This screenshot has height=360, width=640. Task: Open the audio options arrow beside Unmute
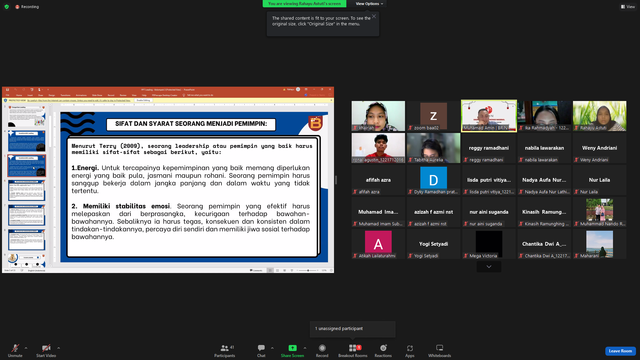(x=26, y=348)
